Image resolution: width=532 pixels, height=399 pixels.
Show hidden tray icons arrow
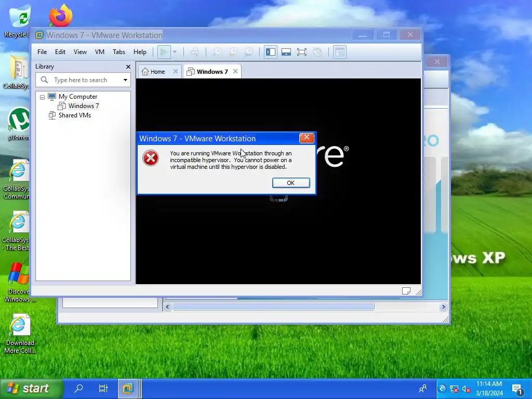tap(442, 389)
